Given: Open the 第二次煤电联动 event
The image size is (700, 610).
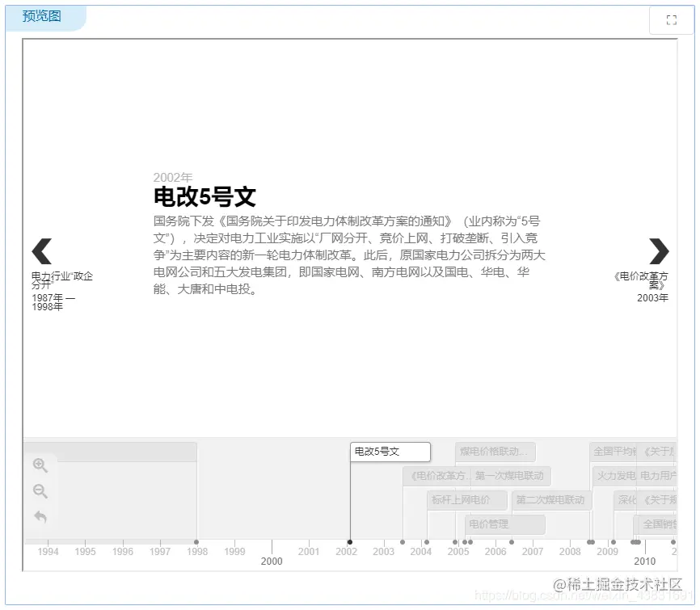Looking at the screenshot, I should point(551,499).
